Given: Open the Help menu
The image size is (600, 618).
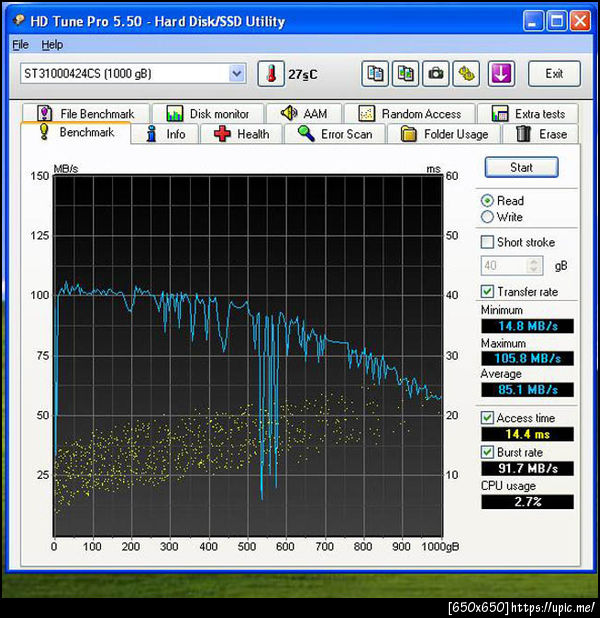Looking at the screenshot, I should 52,45.
